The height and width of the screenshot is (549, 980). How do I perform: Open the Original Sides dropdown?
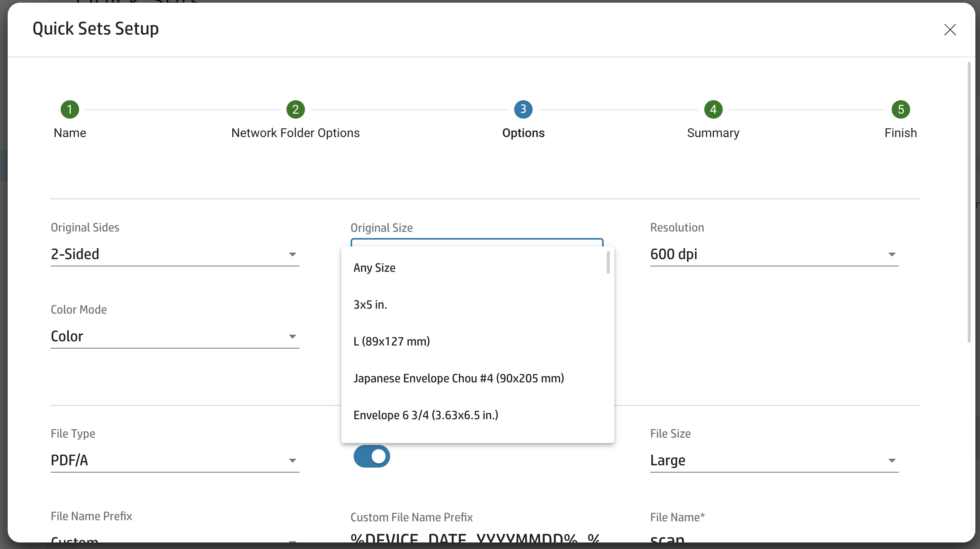point(293,254)
